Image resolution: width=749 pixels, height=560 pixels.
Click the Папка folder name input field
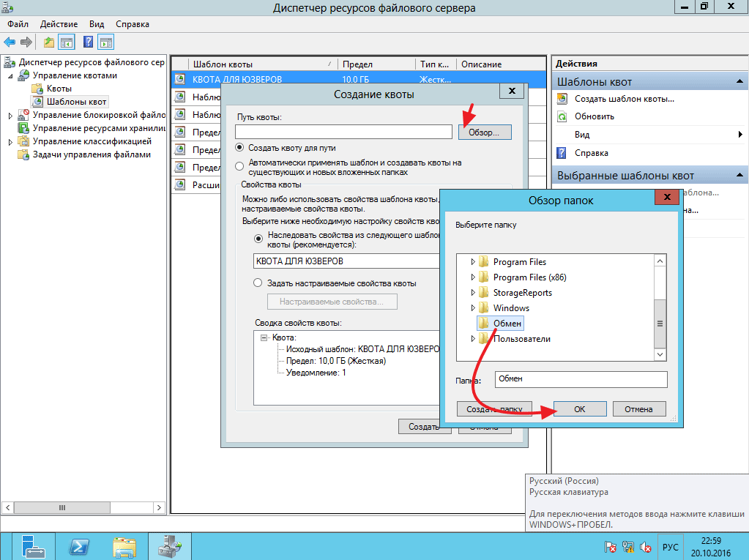pyautogui.click(x=581, y=379)
